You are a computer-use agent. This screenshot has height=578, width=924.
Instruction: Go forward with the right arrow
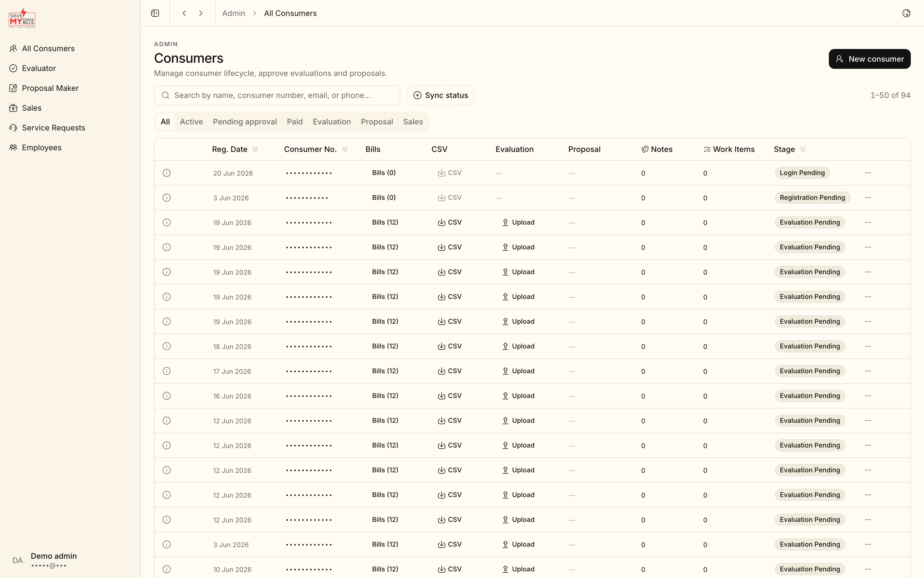(201, 13)
